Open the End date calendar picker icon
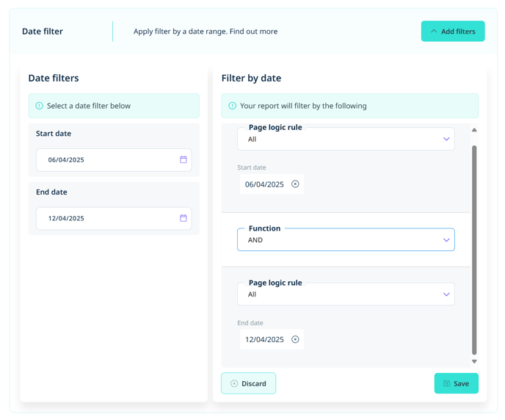The width and height of the screenshot is (505, 420). 183,218
